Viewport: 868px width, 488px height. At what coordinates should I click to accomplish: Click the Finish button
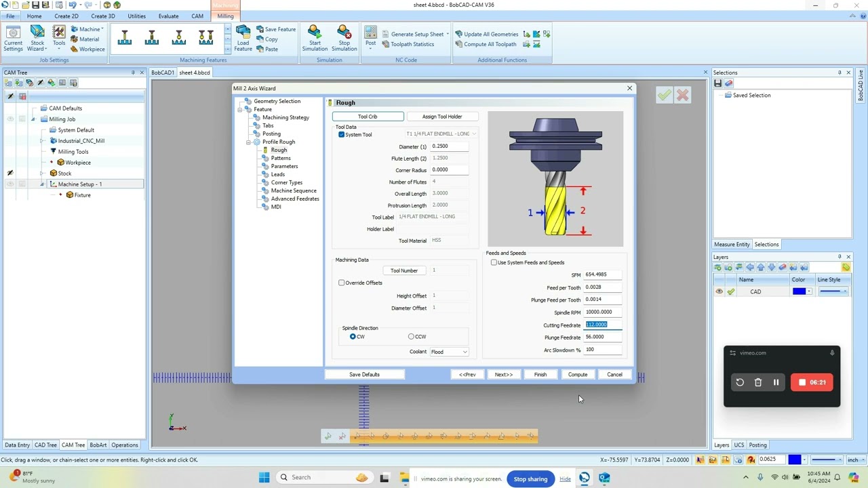click(540, 374)
